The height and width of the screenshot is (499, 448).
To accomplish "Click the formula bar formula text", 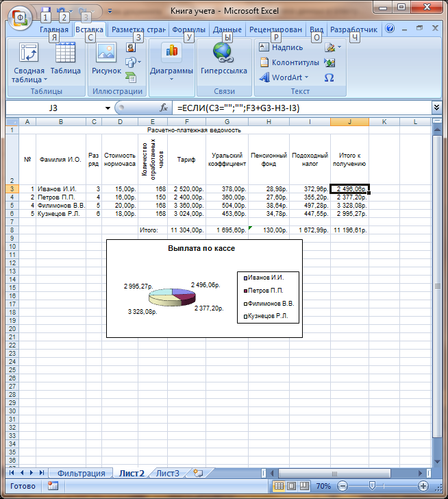I will tap(238, 108).
